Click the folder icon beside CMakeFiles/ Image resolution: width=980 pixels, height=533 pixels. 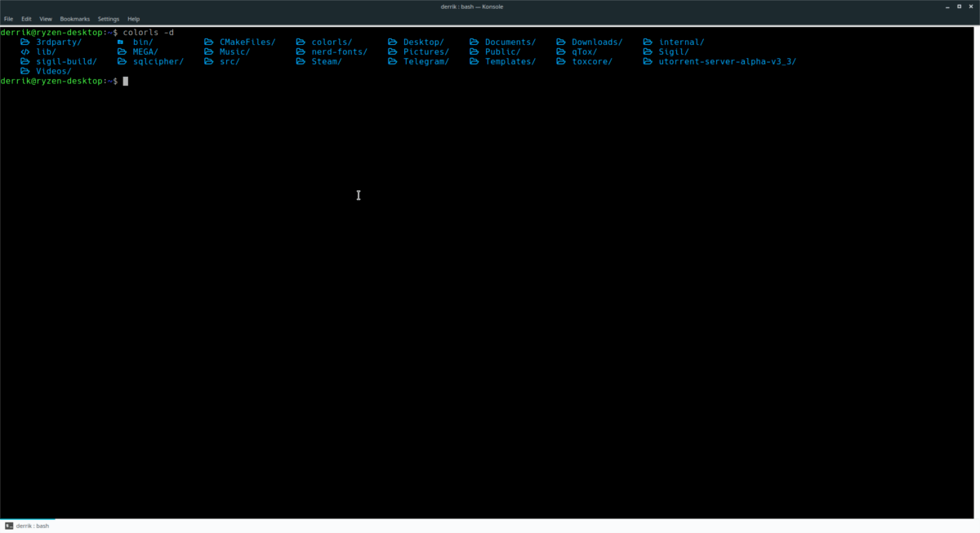coord(208,42)
